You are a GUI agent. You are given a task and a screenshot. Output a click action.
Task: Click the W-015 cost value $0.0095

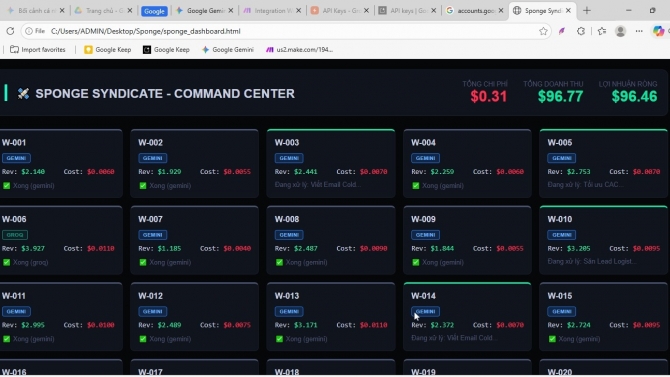point(646,324)
